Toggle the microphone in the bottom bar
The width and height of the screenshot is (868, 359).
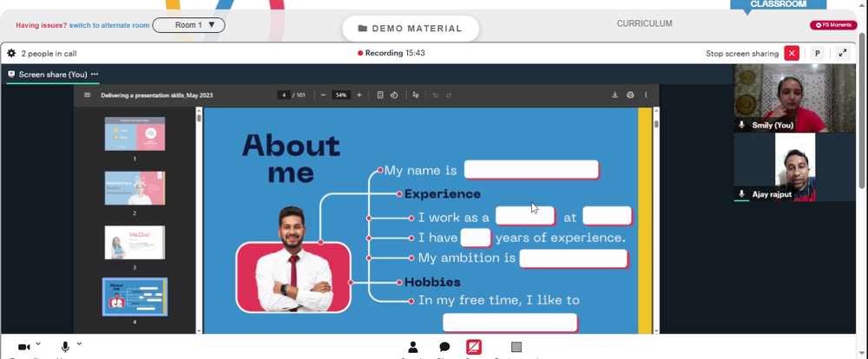[x=65, y=347]
